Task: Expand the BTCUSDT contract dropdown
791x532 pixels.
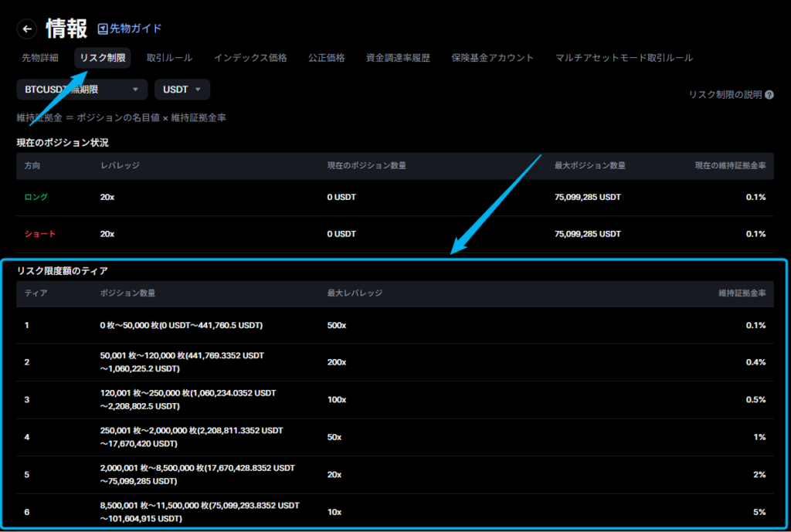Action: click(x=82, y=90)
